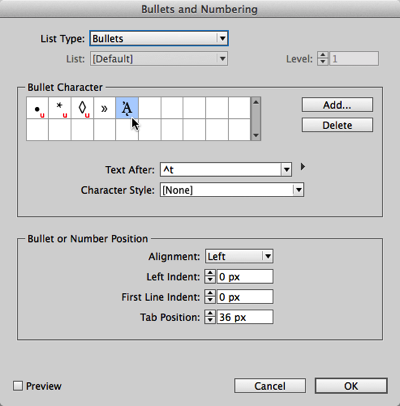Open the Text After dropdown arrow
This screenshot has width=400, height=406.
pyautogui.click(x=286, y=170)
